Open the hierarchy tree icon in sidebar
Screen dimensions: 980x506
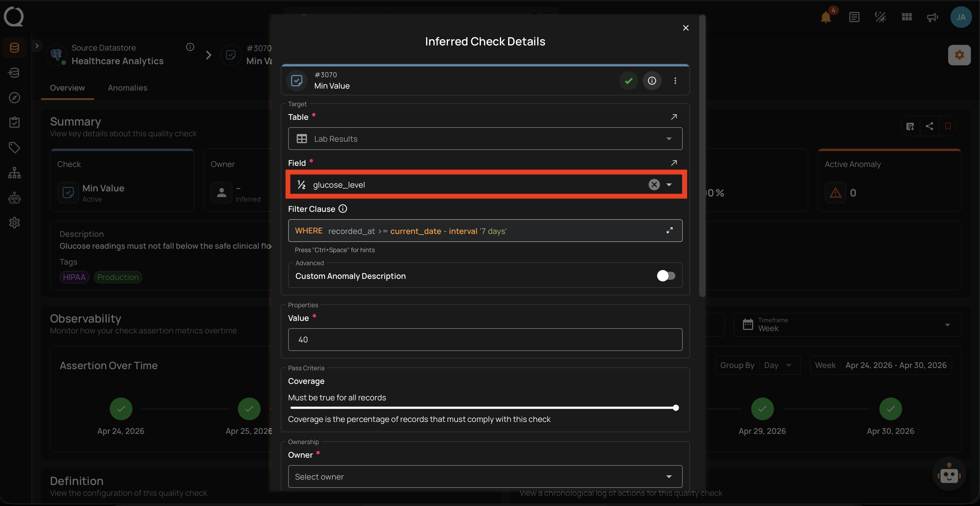[x=14, y=173]
